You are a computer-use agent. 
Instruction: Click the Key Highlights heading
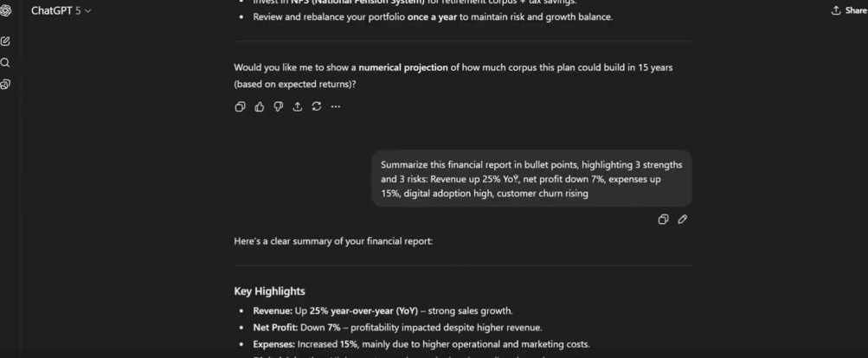pyautogui.click(x=269, y=291)
